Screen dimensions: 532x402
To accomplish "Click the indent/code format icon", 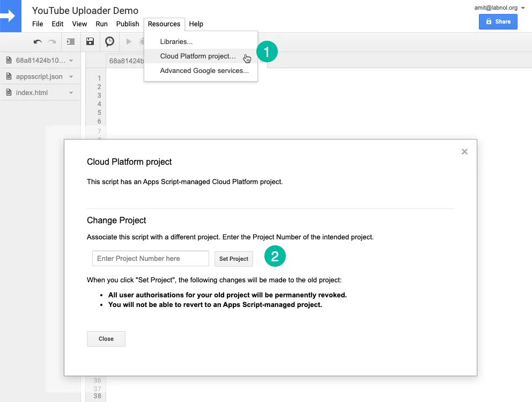I will coord(71,41).
